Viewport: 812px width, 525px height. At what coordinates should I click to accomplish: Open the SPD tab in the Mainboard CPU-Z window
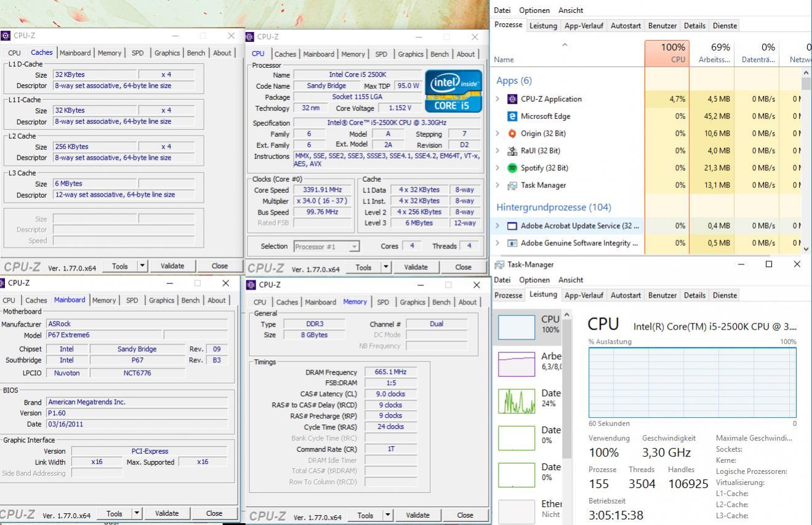(x=132, y=300)
